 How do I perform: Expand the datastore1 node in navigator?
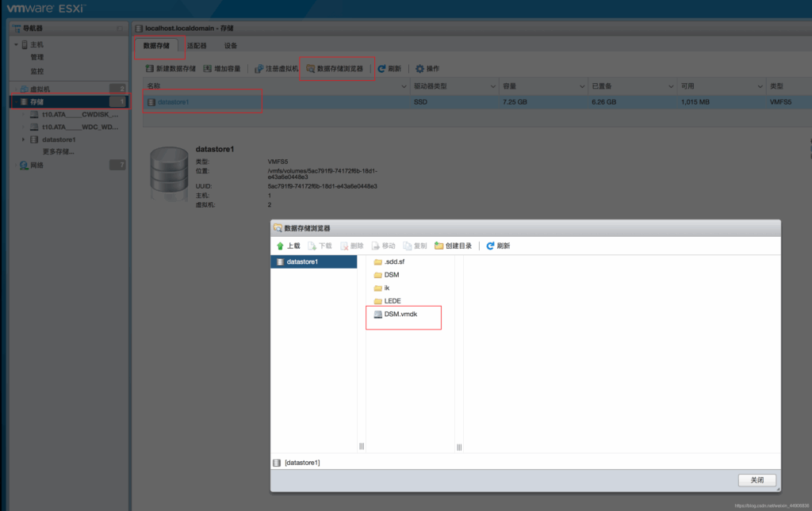(x=23, y=140)
